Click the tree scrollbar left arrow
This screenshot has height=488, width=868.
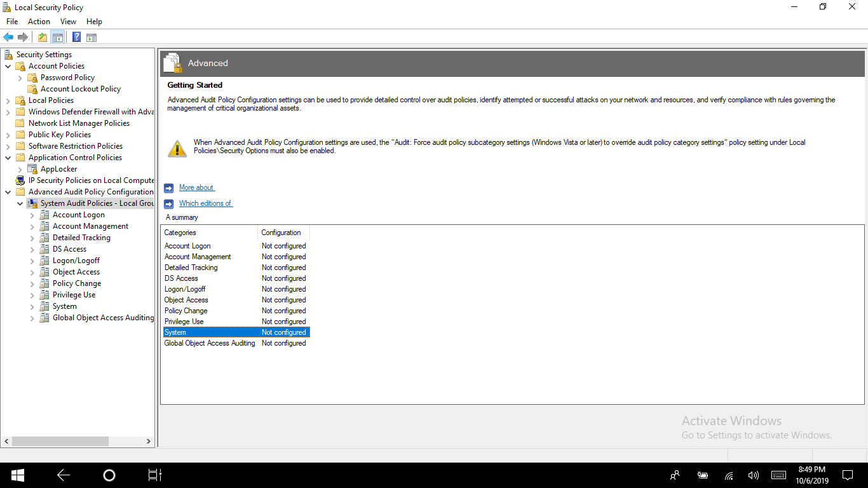pyautogui.click(x=6, y=441)
